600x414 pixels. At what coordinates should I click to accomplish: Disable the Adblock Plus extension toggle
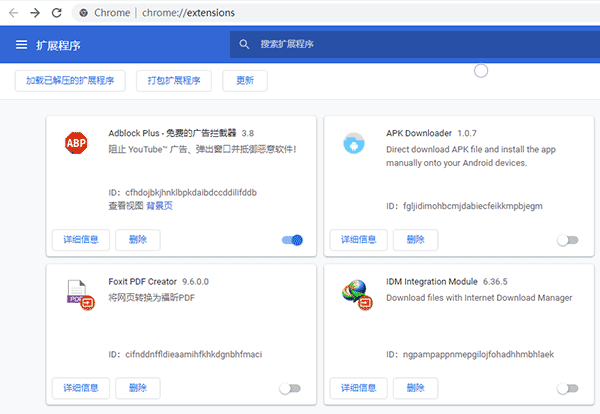point(292,240)
